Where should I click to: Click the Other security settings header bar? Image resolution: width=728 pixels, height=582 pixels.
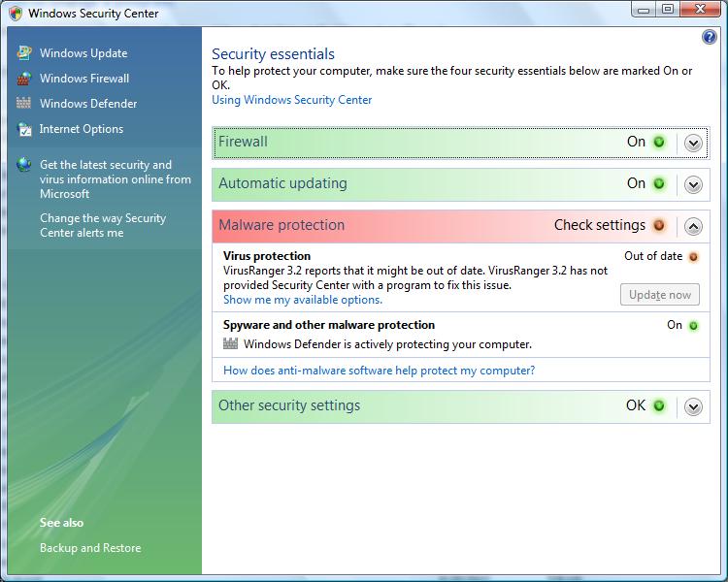pyautogui.click(x=460, y=406)
